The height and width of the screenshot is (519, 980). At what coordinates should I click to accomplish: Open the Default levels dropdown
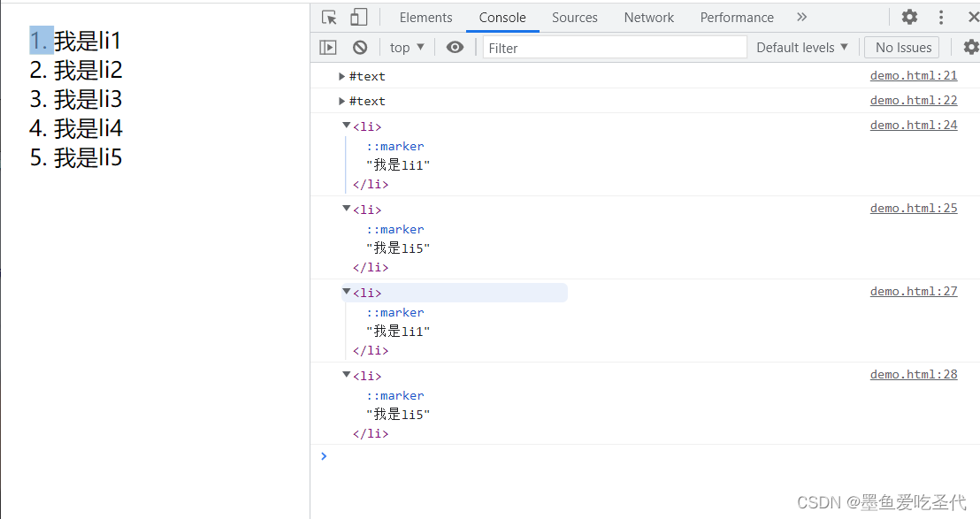[x=802, y=48]
